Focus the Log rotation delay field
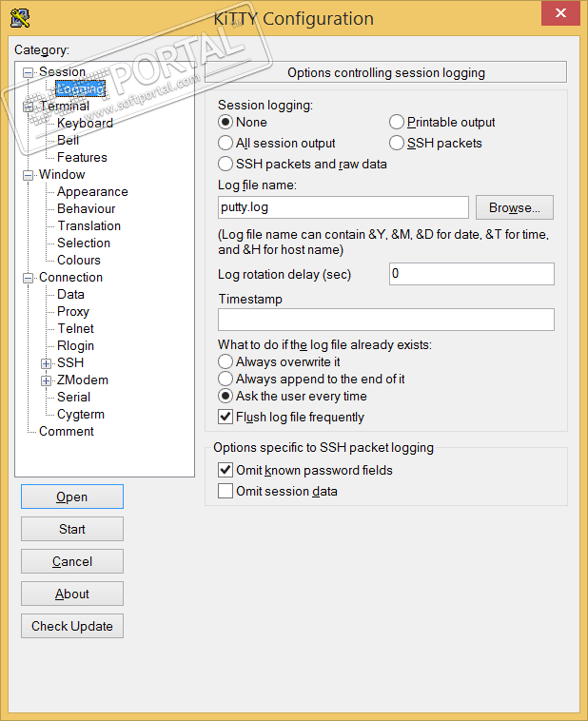 coord(472,274)
